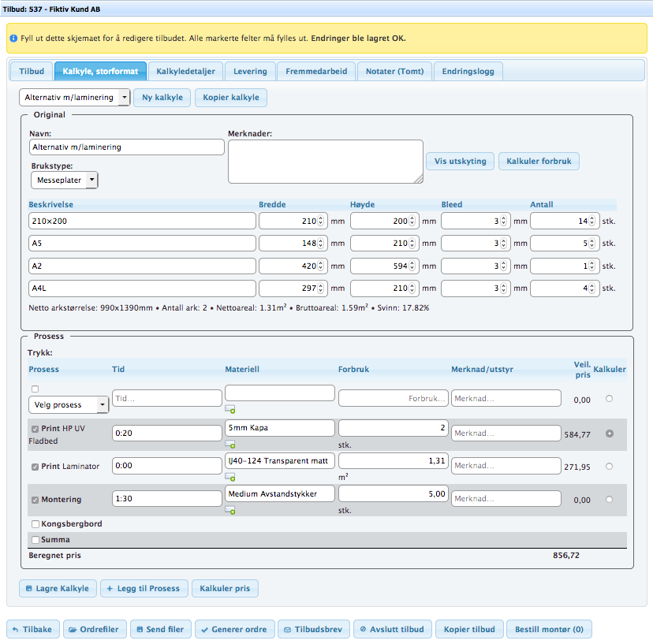Expand the Velg prosess dropdown
Viewport: 653px width, 644px height.
point(69,404)
